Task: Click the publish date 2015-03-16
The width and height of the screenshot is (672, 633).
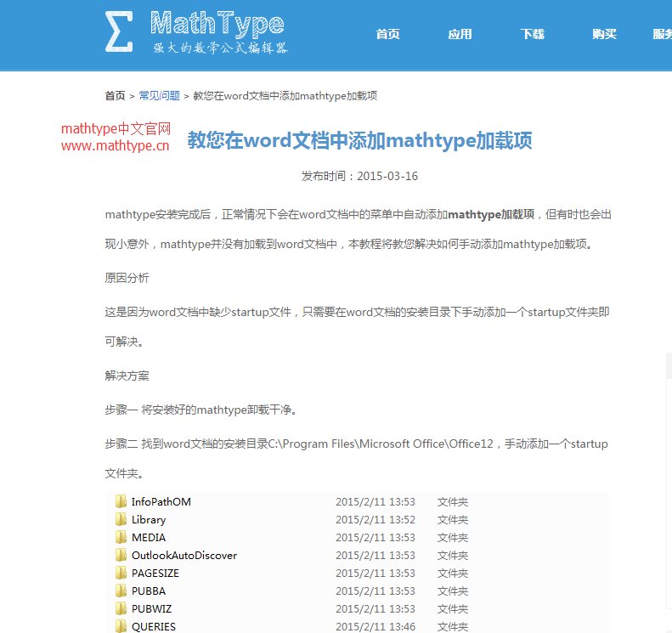Action: click(387, 176)
